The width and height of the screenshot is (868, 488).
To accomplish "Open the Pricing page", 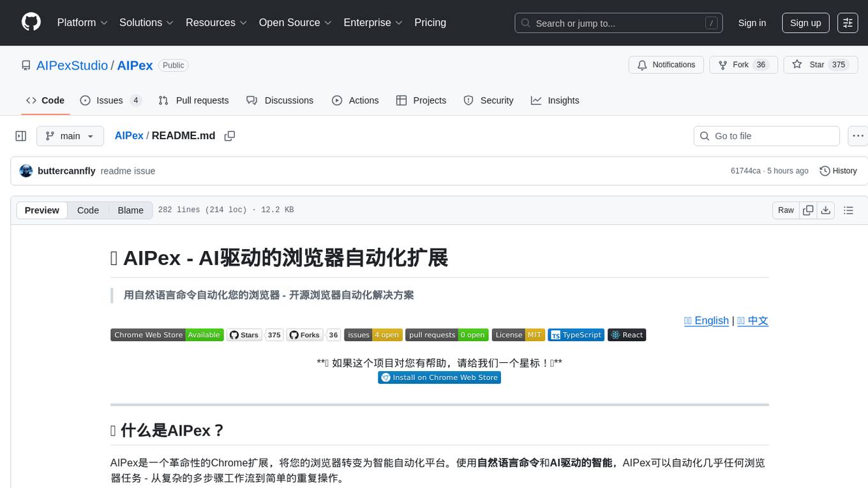I will [430, 22].
